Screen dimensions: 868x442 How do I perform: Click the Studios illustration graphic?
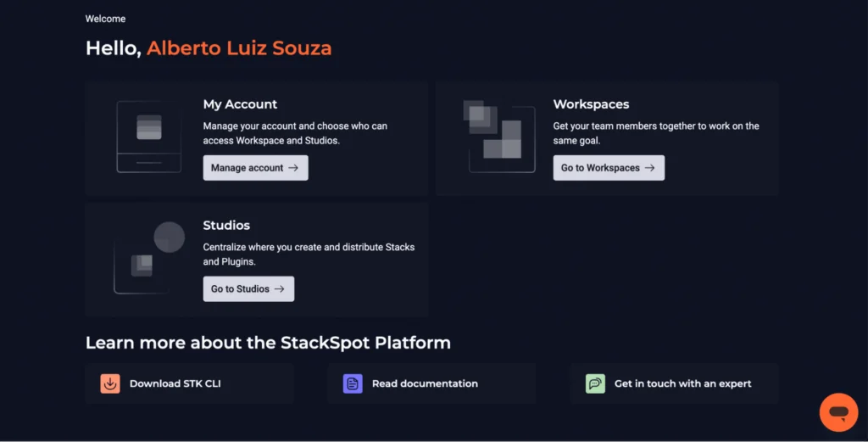pos(149,258)
